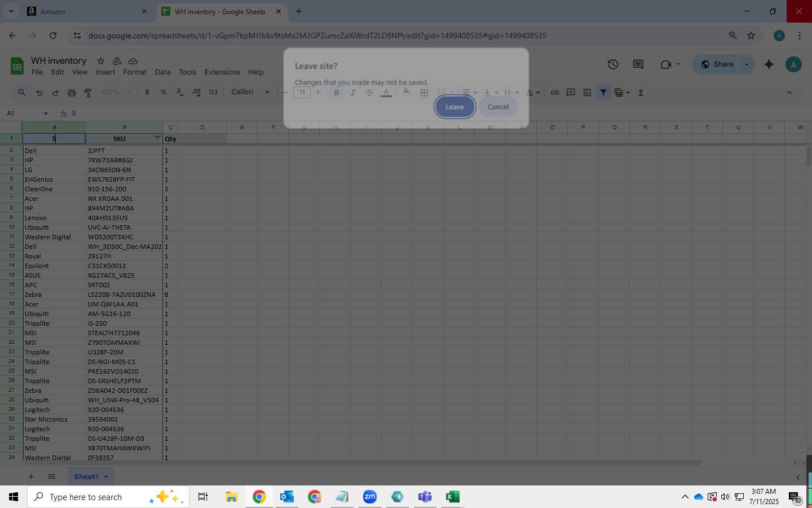Open filter views dropdown icon
This screenshot has height=508, width=812.
tap(622, 93)
